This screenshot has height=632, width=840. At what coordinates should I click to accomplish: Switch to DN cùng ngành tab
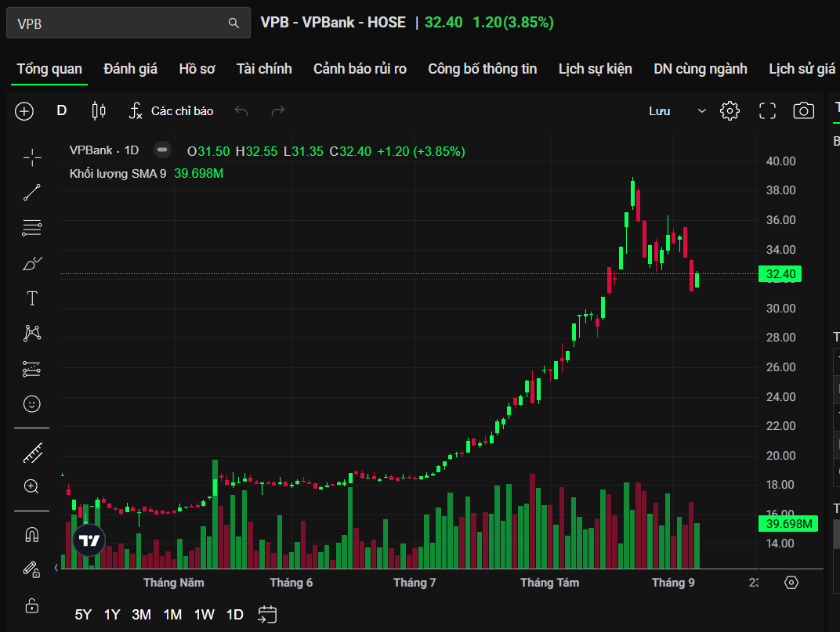(701, 69)
